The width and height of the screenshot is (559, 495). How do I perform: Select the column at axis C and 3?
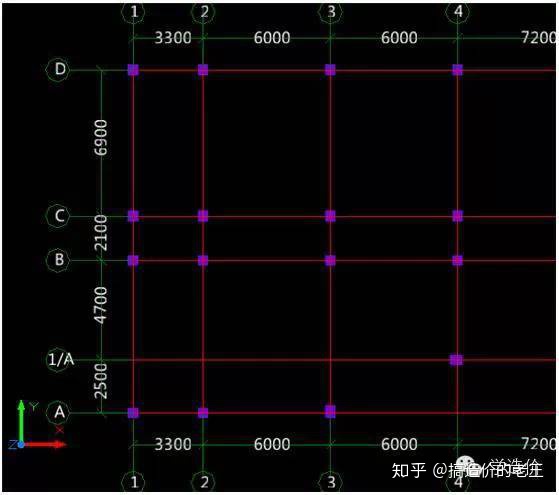[330, 216]
